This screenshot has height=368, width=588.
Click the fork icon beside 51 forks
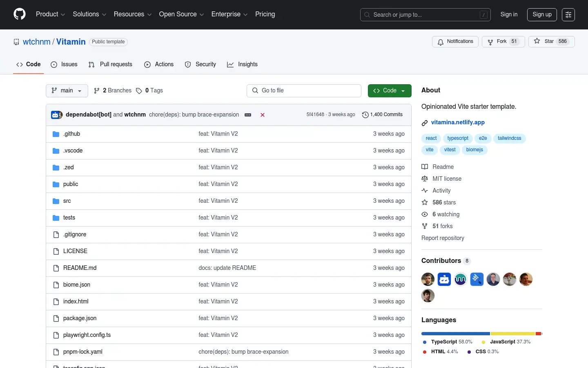[x=425, y=226]
